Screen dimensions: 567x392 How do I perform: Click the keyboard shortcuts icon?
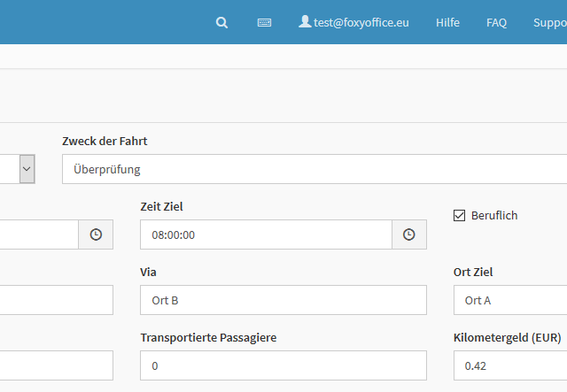(264, 22)
